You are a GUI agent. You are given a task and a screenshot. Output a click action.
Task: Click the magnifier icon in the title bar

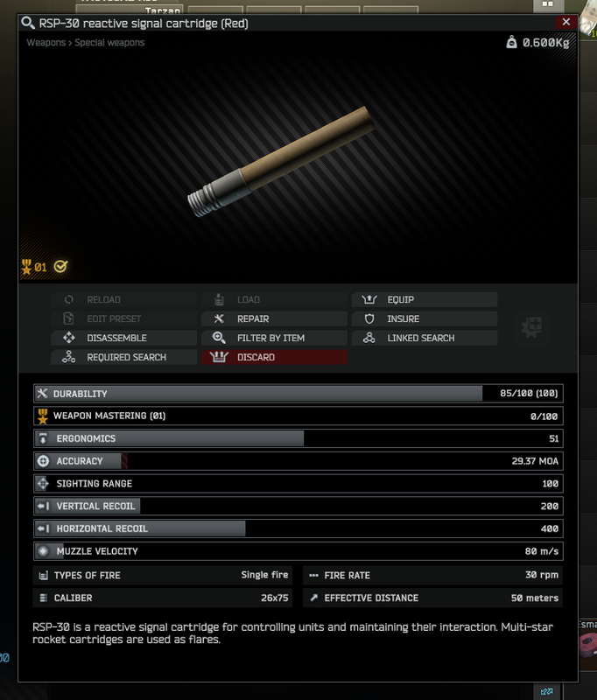click(28, 23)
